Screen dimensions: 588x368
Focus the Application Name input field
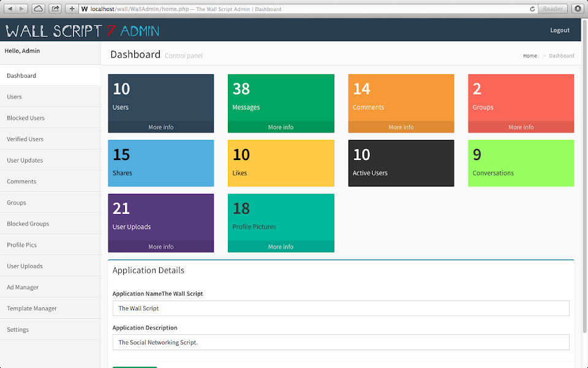pos(341,309)
